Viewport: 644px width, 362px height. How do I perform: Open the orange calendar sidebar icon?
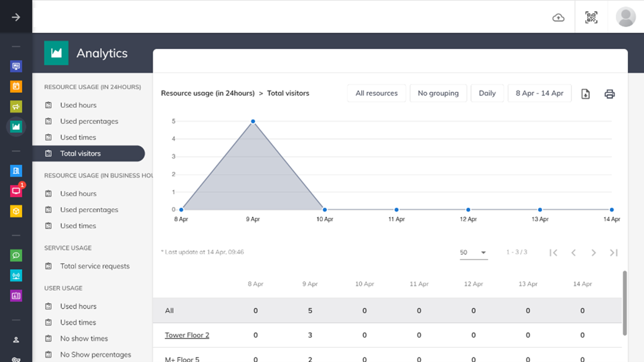point(16,86)
